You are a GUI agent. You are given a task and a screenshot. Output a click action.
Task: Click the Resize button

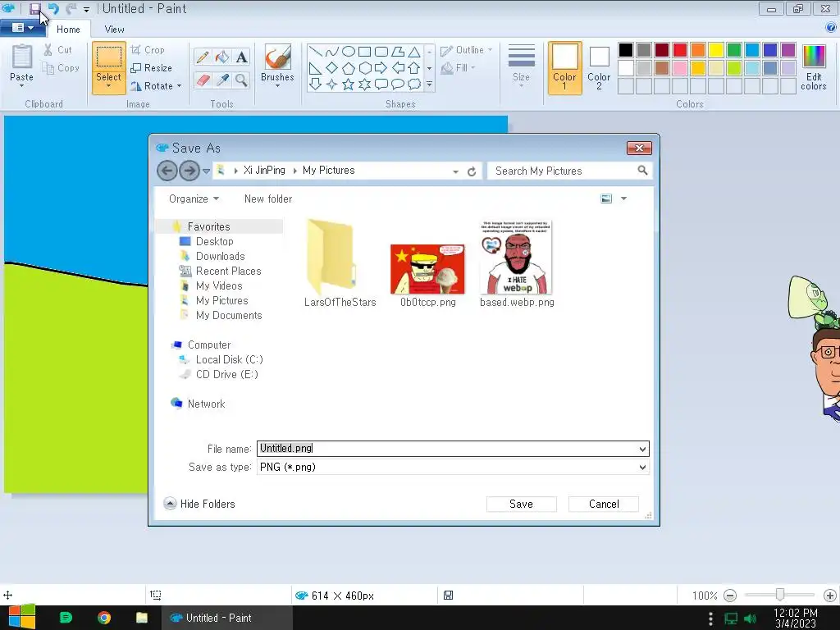coord(152,68)
